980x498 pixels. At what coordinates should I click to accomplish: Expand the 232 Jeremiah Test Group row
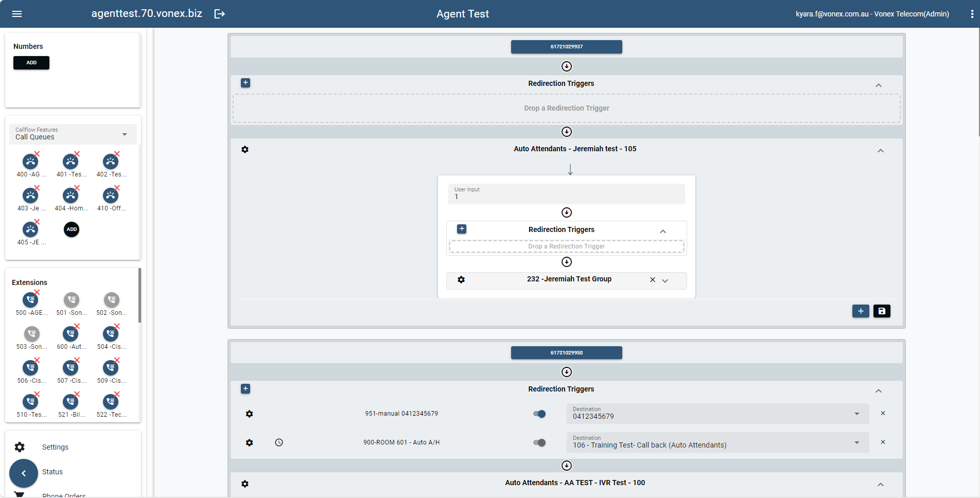point(665,280)
